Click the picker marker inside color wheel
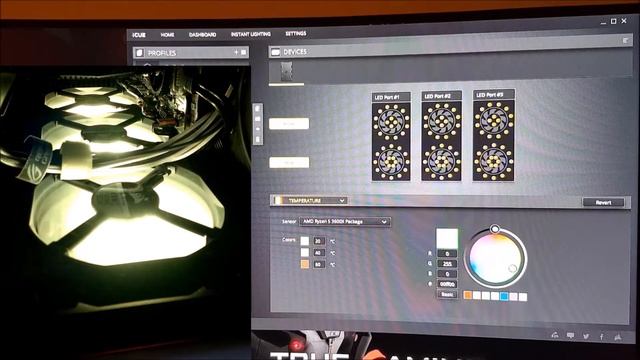The width and height of the screenshot is (640, 360). pyautogui.click(x=513, y=268)
